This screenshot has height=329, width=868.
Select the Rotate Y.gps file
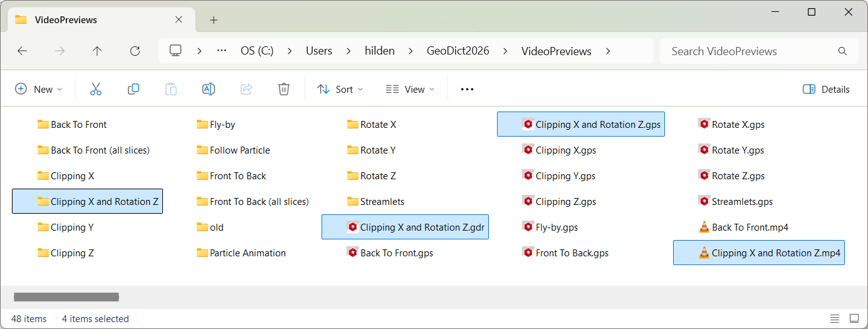click(731, 150)
